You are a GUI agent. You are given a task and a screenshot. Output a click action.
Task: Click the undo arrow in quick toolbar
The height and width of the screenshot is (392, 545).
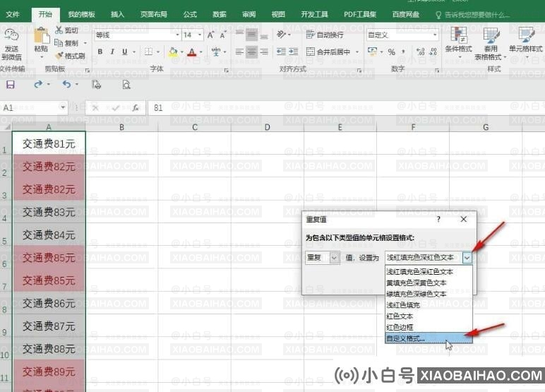click(66, 84)
